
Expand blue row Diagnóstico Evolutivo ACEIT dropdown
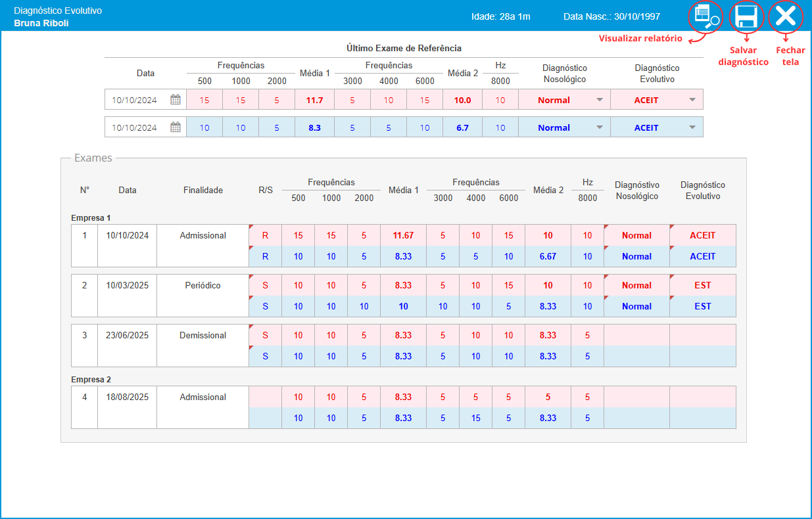692,127
